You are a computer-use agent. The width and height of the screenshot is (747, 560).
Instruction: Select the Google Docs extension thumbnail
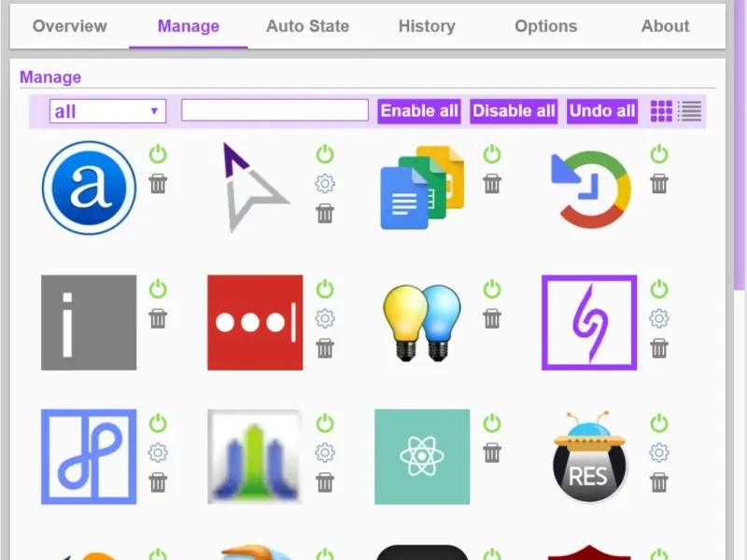422,188
